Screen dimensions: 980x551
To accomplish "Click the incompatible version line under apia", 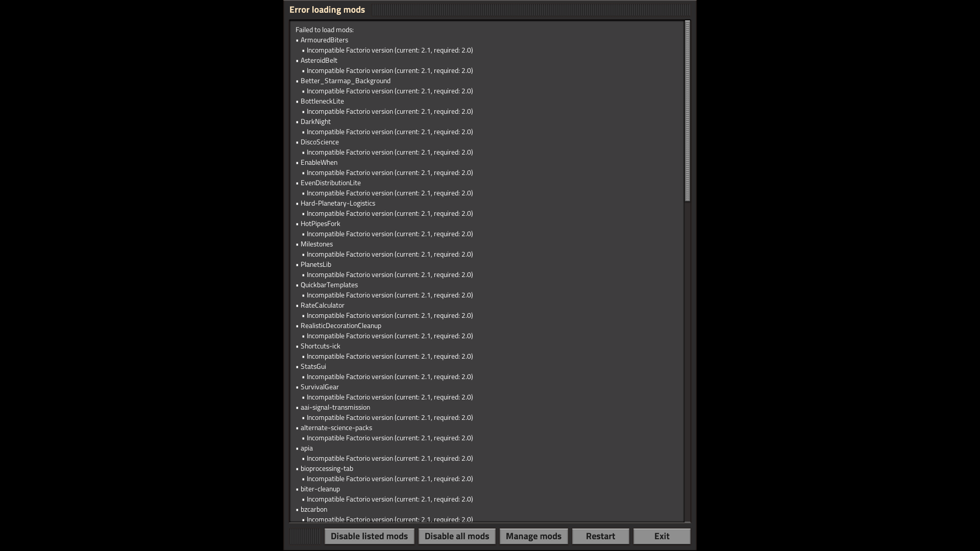I will (x=390, y=458).
